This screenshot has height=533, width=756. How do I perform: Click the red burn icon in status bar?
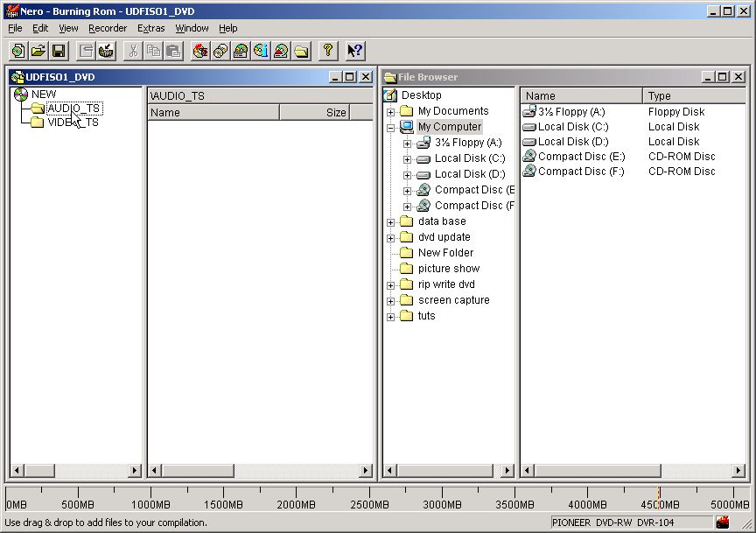click(x=722, y=522)
